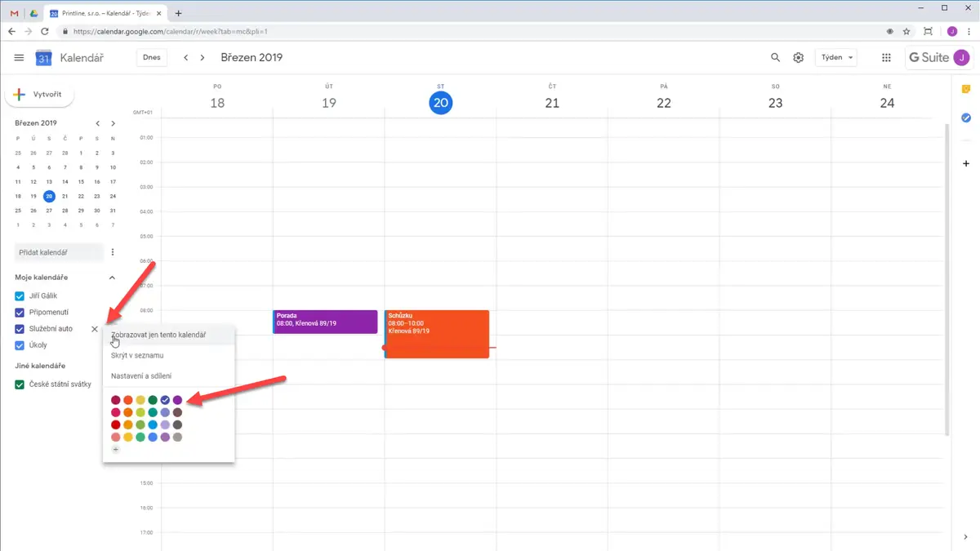Image resolution: width=980 pixels, height=551 pixels.
Task: Open the Týden view dropdown
Action: 836,58
